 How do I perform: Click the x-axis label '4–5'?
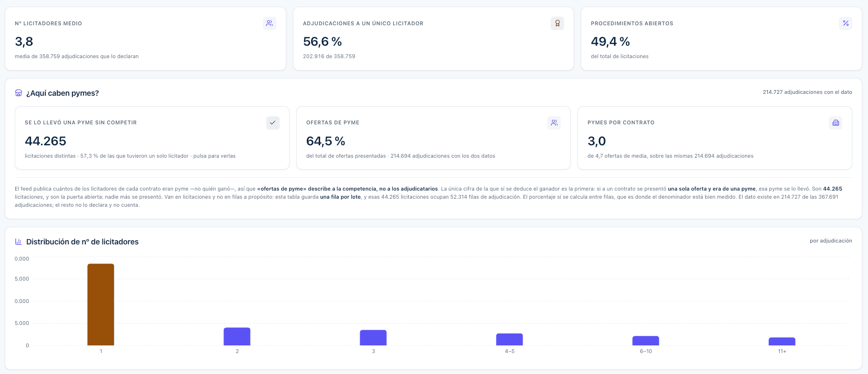(509, 351)
